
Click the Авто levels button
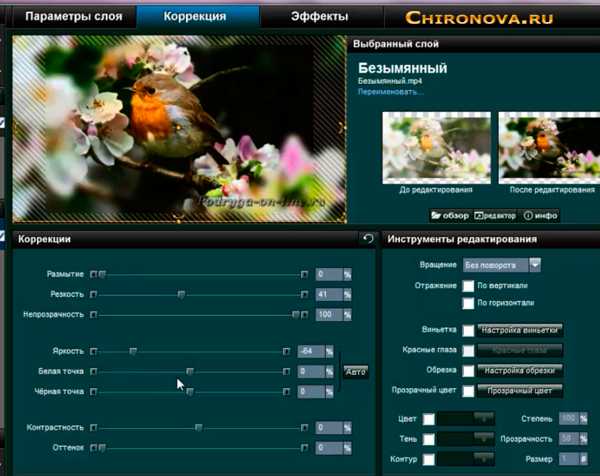(355, 372)
